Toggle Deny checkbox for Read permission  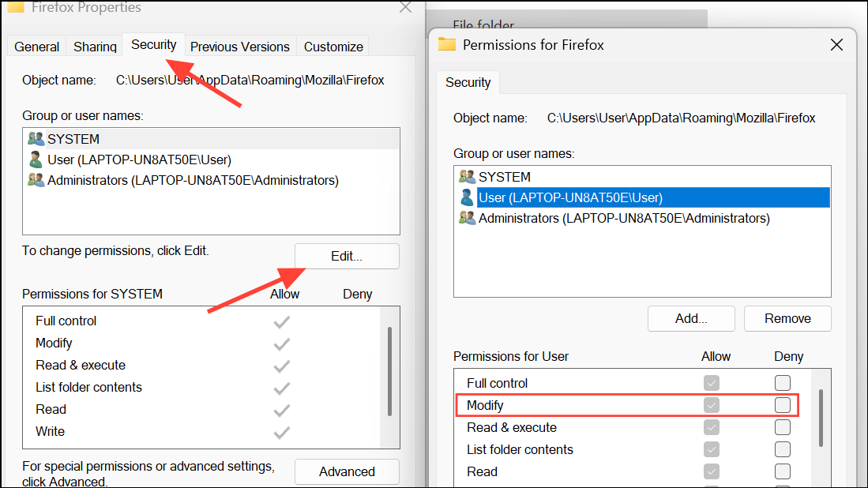click(782, 471)
